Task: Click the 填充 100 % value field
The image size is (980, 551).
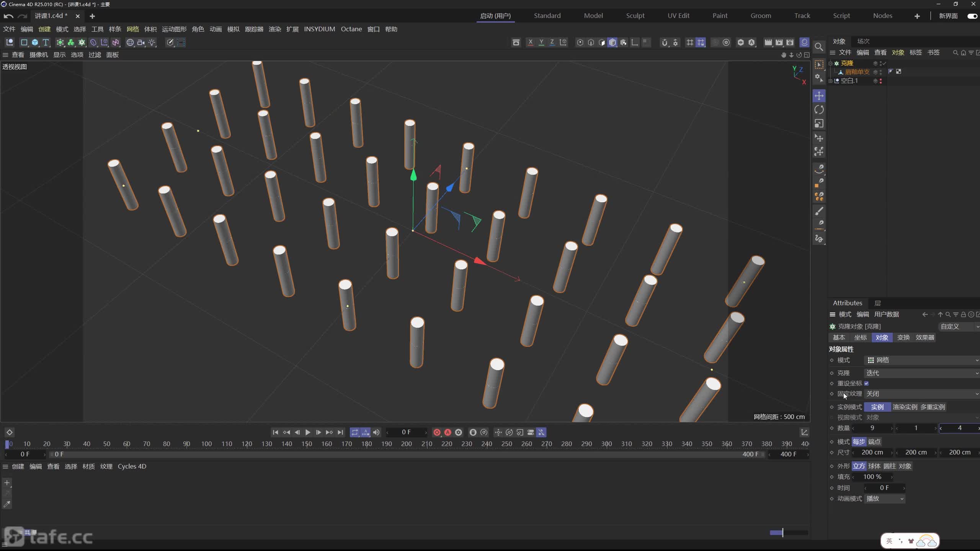Action: click(x=872, y=477)
